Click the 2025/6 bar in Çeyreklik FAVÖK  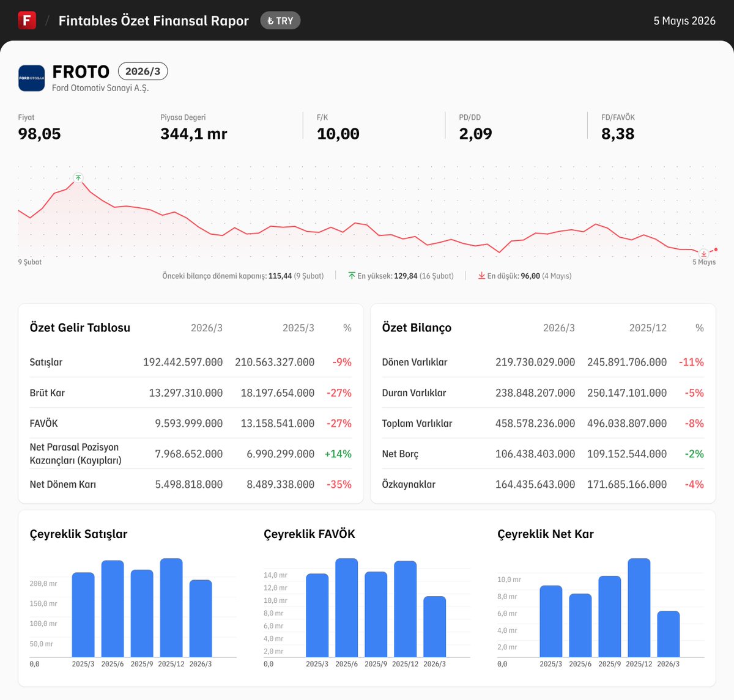pyautogui.click(x=347, y=608)
